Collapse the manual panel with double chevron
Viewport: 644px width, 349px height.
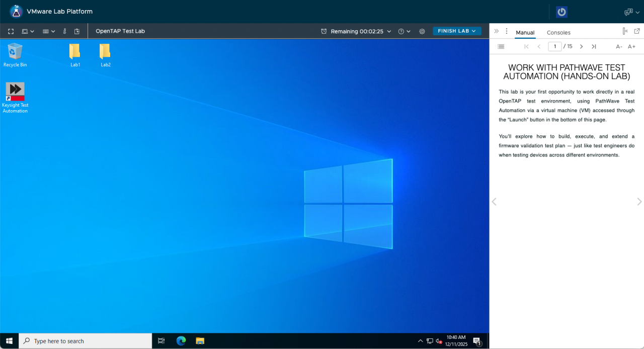[496, 31]
